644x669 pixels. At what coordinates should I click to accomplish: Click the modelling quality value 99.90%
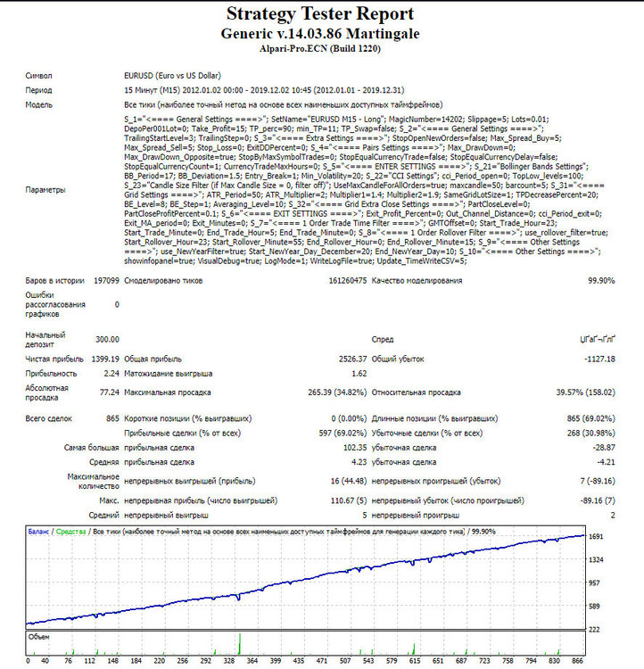click(601, 281)
